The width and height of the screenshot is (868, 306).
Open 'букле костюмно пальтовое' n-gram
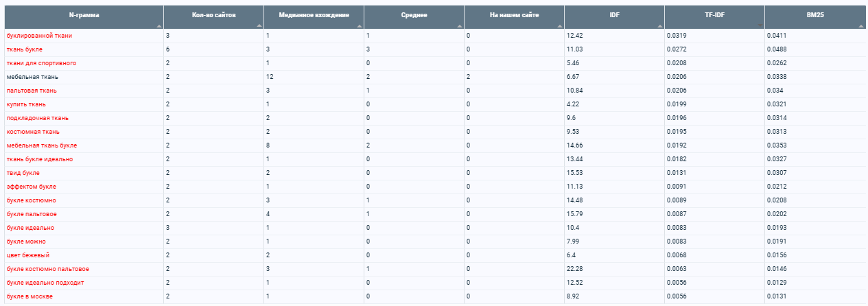click(48, 269)
